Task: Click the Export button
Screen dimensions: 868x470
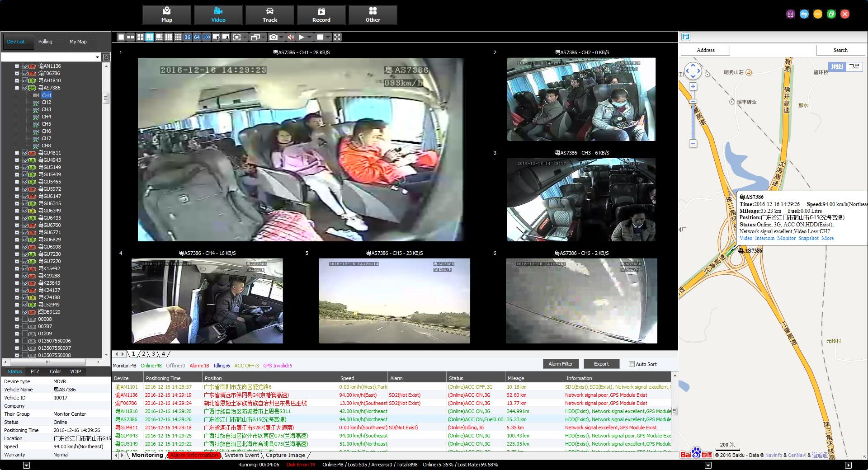Action: coord(601,364)
